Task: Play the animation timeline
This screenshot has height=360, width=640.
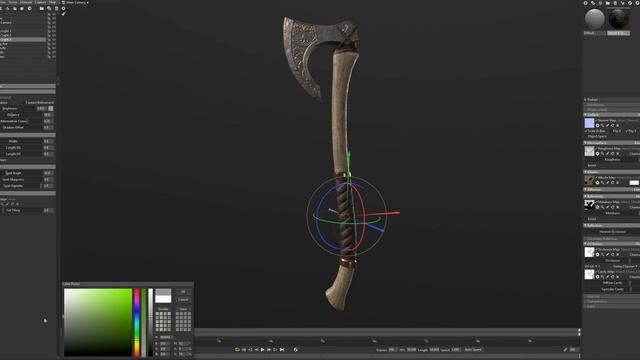Action: click(262, 350)
